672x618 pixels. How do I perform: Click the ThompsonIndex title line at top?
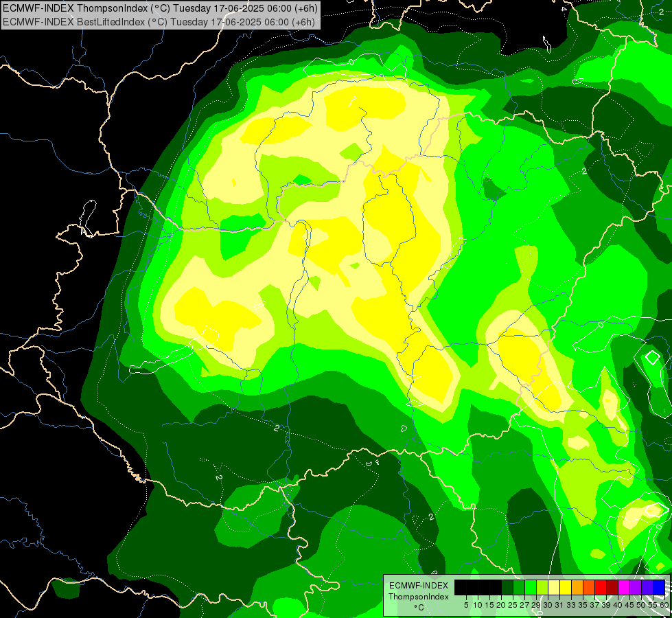coord(159,8)
